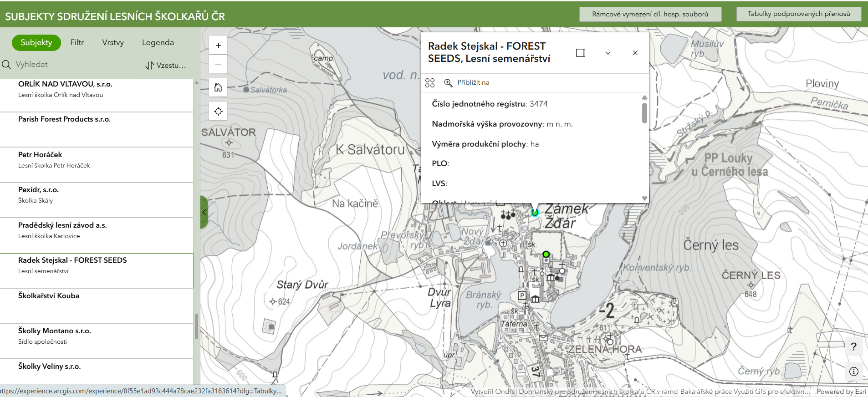Click the Vyhledat search field

(73, 64)
